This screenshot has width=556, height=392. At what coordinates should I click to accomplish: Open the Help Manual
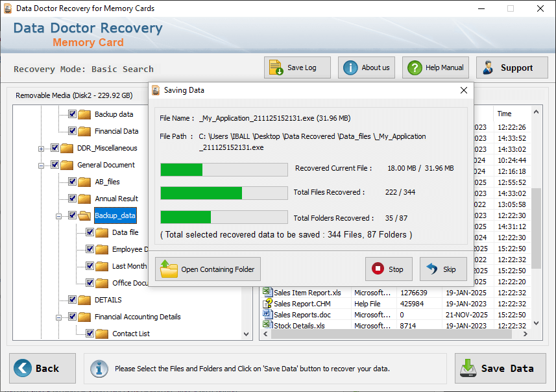[435, 67]
